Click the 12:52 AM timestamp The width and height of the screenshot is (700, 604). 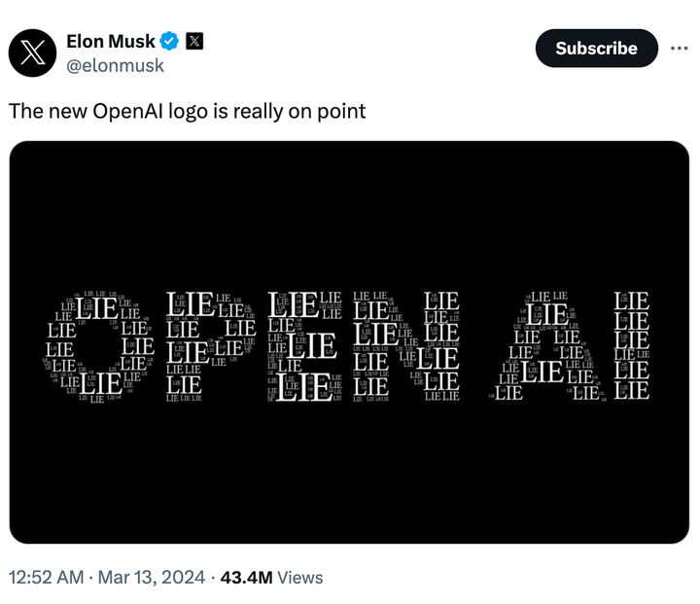pyautogui.click(x=46, y=578)
